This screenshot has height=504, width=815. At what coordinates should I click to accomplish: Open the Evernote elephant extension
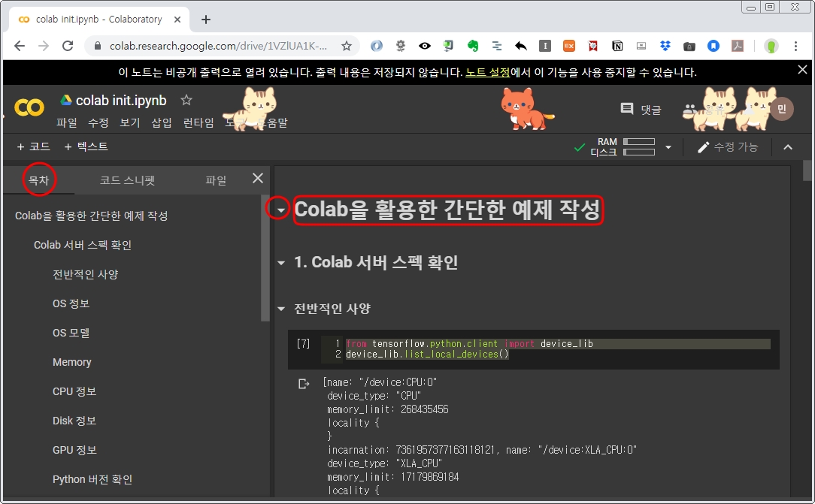coord(472,46)
